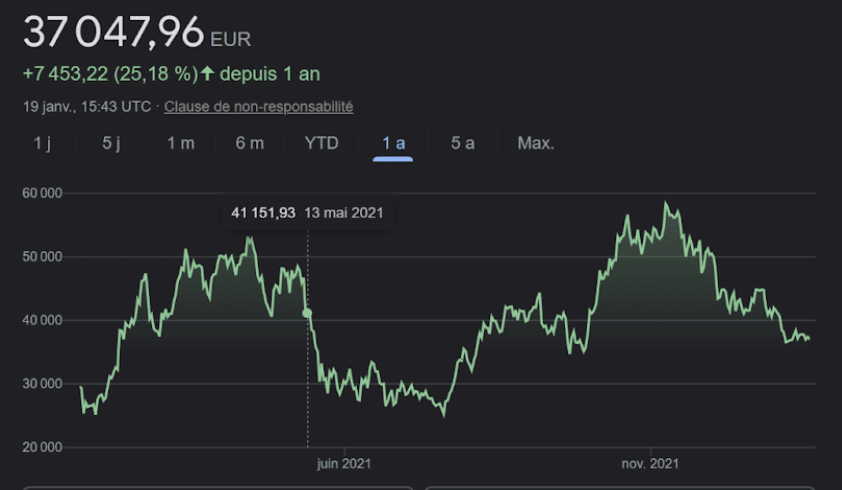Click the 41 151,93 price tooltip
The height and width of the screenshot is (490, 842).
tap(264, 213)
